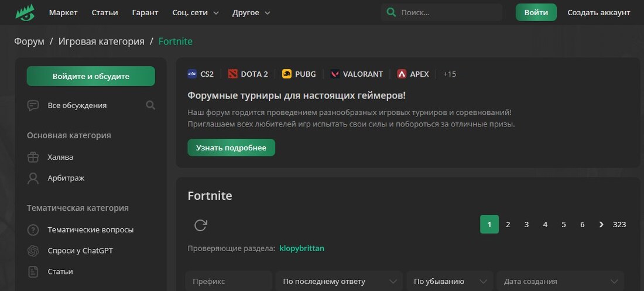Open the green eye forum logo
The width and height of the screenshot is (644, 291).
pos(25,12)
